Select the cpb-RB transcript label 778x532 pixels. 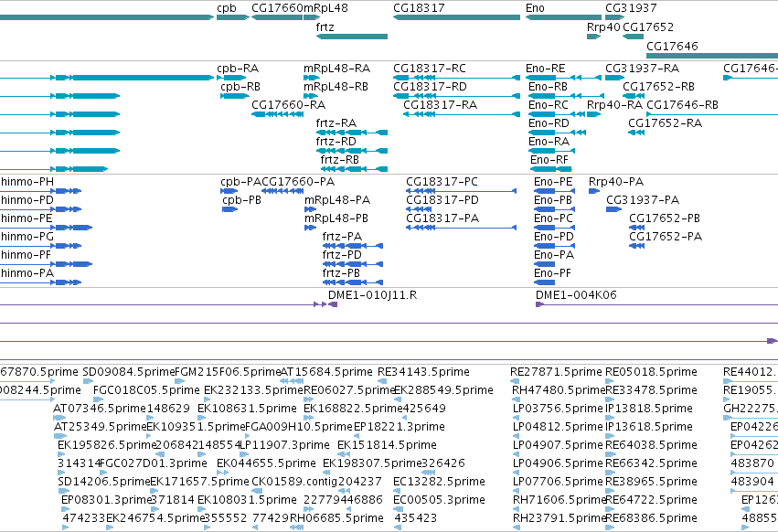pyautogui.click(x=240, y=87)
